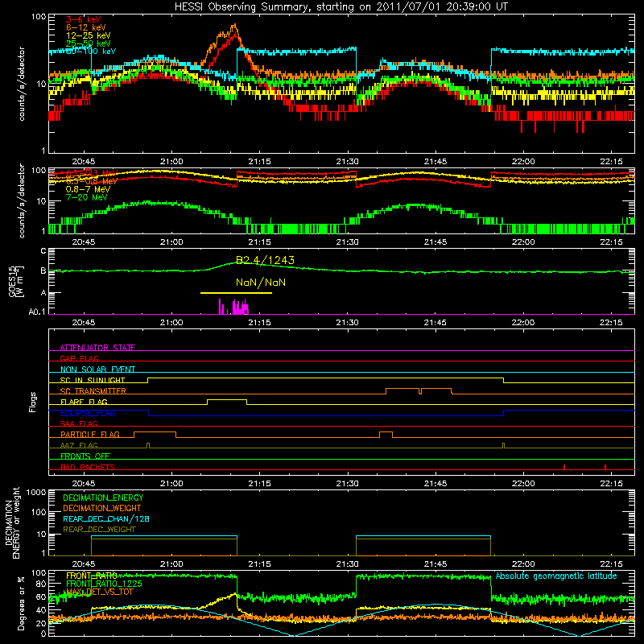Click the Absolute geomagnetic latitude label

tap(556, 576)
